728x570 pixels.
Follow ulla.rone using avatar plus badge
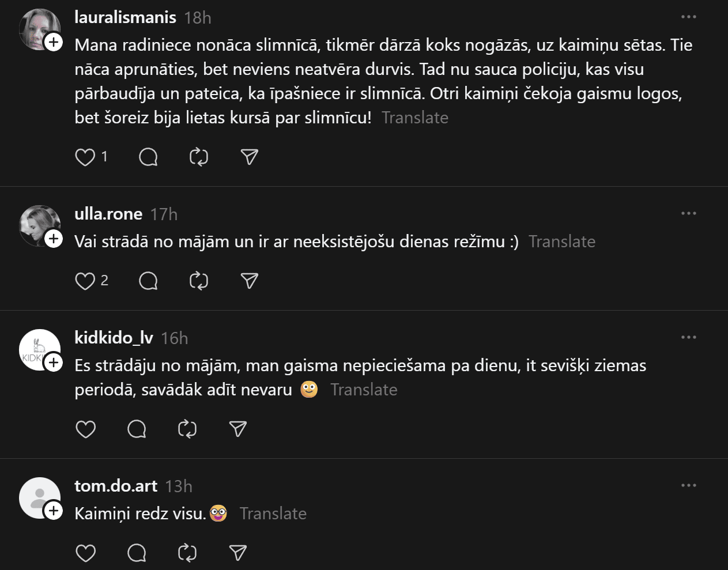tap(54, 239)
